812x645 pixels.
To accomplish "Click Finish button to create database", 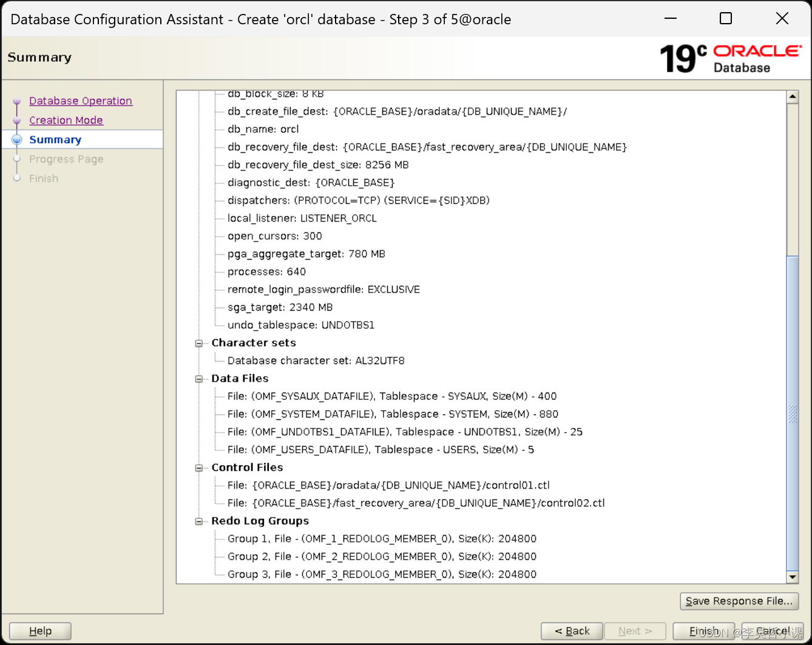I will coord(703,631).
